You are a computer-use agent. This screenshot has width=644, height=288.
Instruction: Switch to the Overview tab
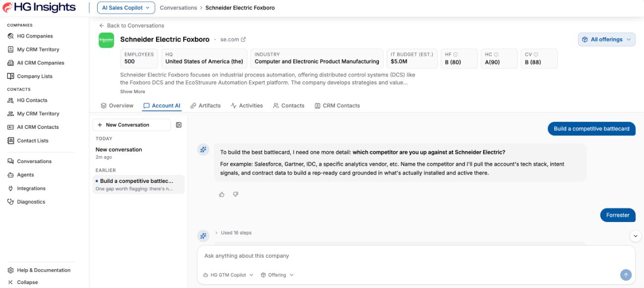[117, 106]
